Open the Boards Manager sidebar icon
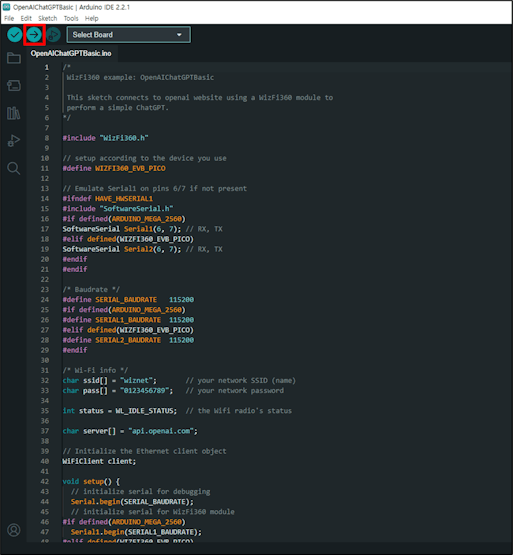513x555 pixels. pyautogui.click(x=14, y=85)
